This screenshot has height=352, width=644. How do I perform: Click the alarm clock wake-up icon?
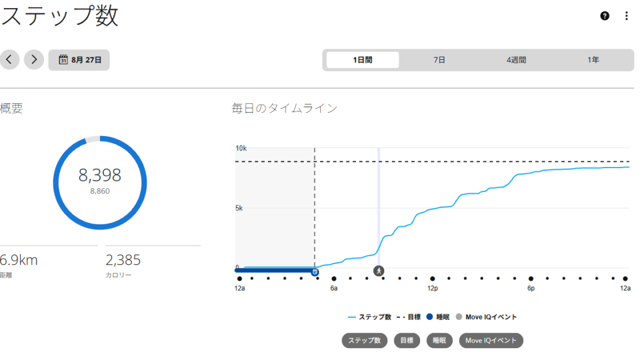315,272
